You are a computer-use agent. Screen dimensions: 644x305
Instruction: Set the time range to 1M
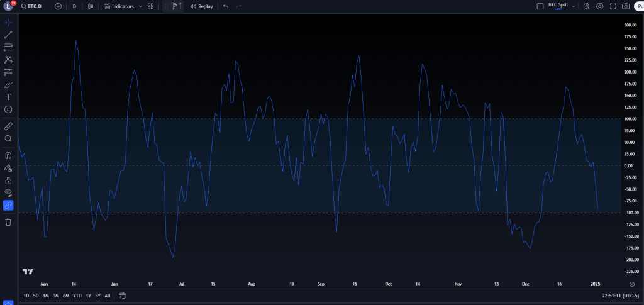click(46, 296)
